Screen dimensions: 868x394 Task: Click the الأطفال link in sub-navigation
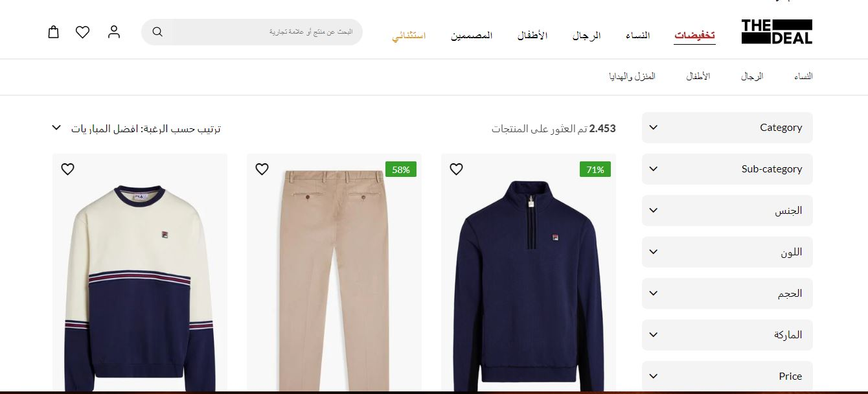[x=698, y=76]
